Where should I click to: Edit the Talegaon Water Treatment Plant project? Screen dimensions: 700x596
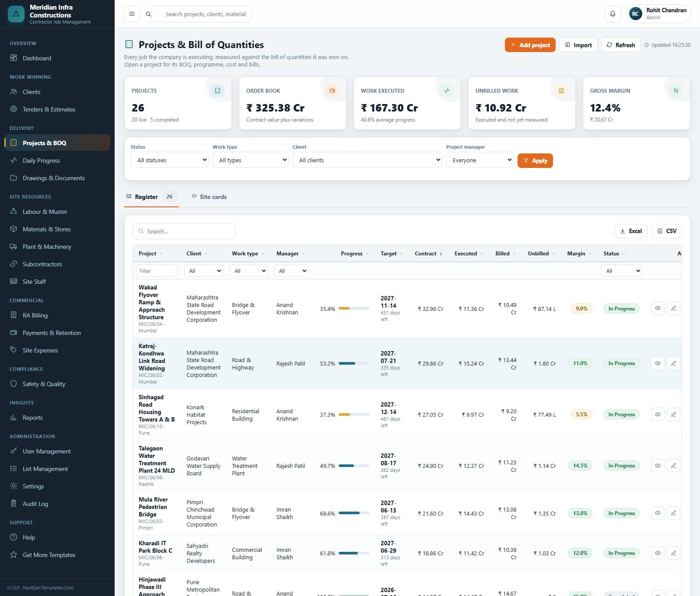pyautogui.click(x=673, y=465)
